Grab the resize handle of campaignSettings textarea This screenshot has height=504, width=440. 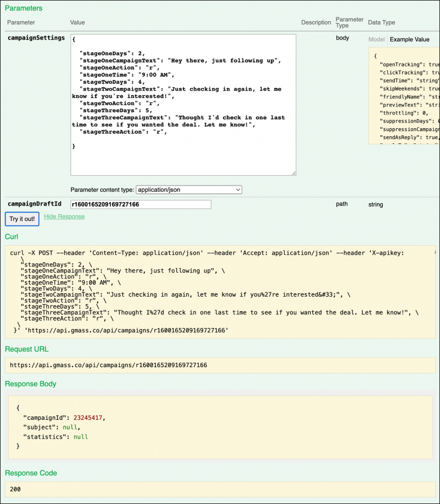(x=293, y=172)
